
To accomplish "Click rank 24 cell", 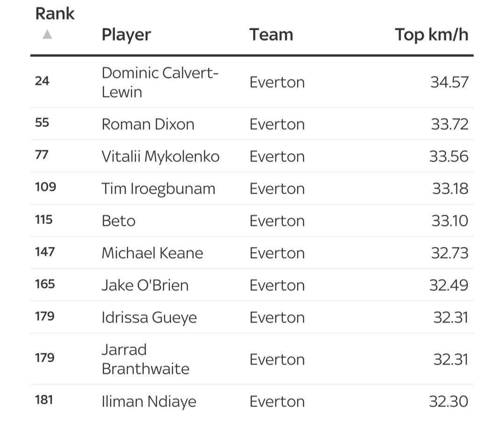I will coord(42,81).
